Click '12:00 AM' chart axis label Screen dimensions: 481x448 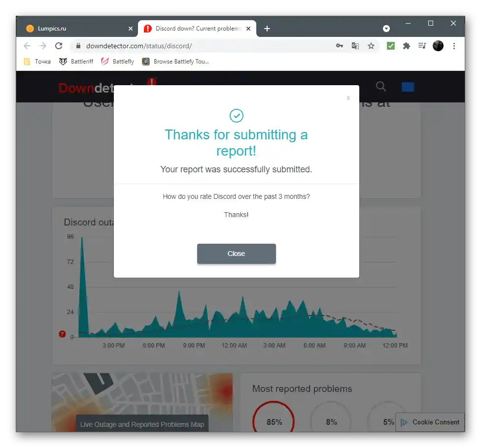[234, 345]
